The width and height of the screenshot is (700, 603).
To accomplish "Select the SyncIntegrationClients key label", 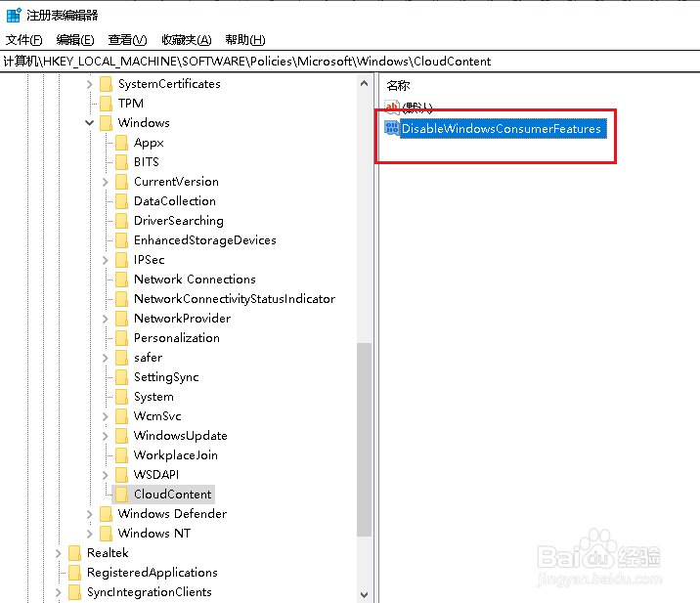I will click(x=150, y=592).
